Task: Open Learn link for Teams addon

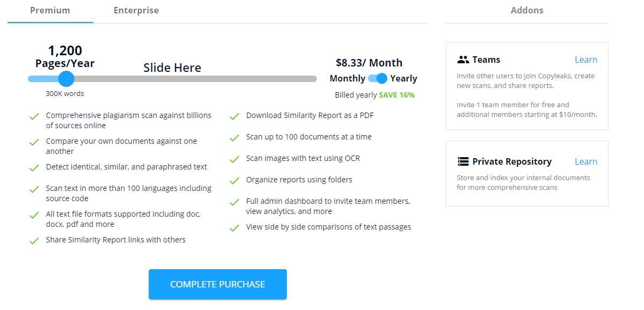Action: click(585, 59)
